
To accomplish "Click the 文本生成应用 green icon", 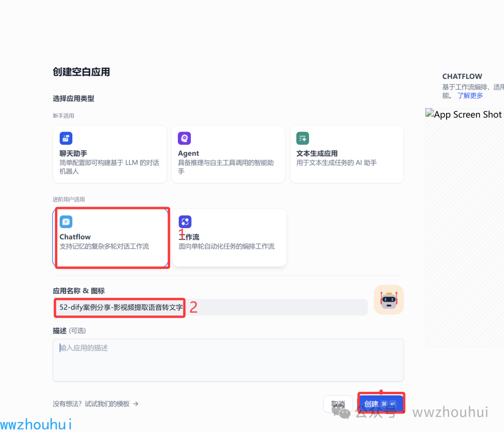I will click(302, 138).
